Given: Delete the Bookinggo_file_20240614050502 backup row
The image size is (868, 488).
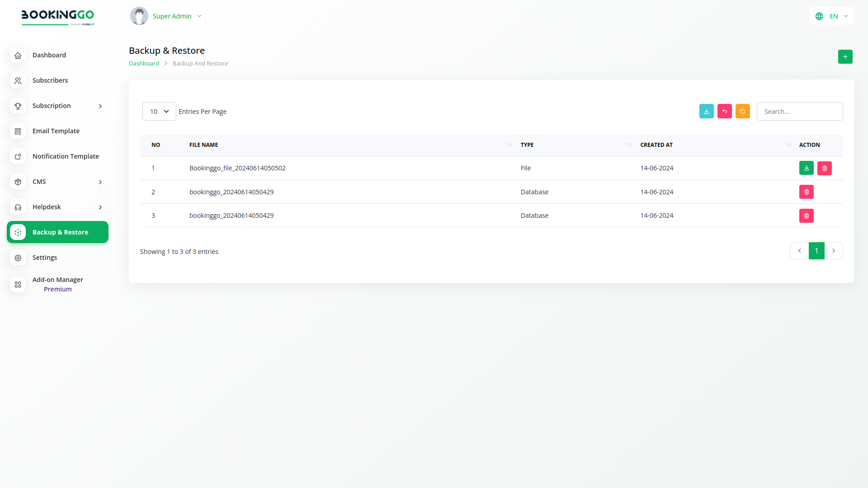Looking at the screenshot, I should (x=824, y=169).
